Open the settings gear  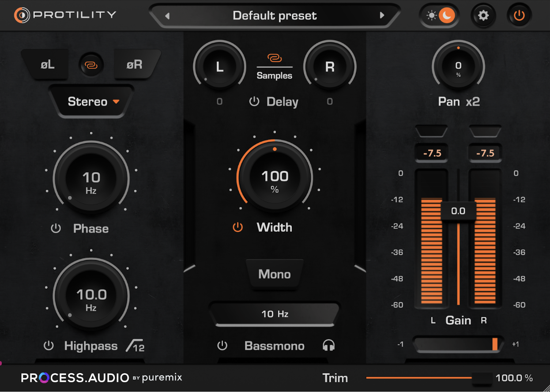pyautogui.click(x=483, y=16)
